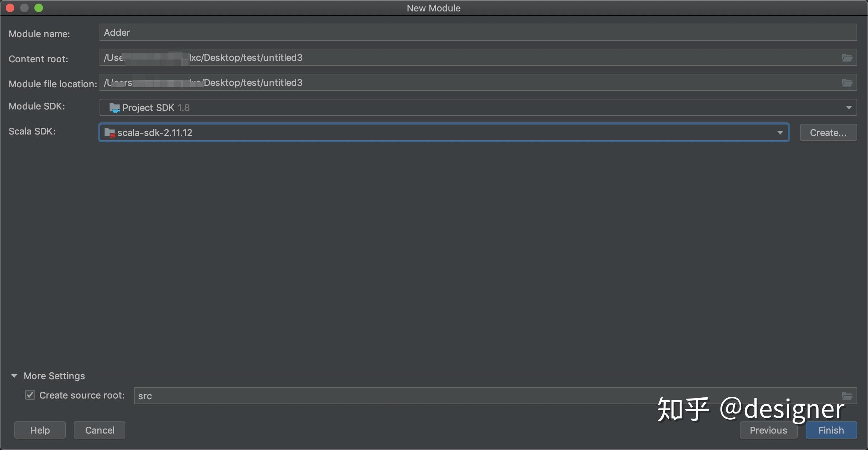Click the Help button

pyautogui.click(x=40, y=430)
